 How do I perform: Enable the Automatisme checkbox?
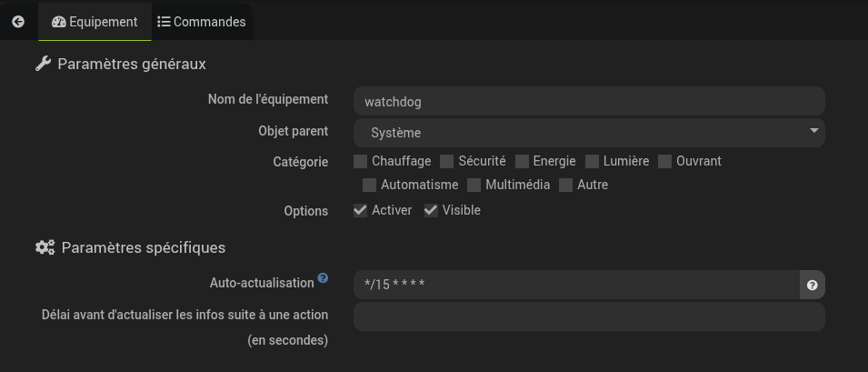(x=370, y=186)
